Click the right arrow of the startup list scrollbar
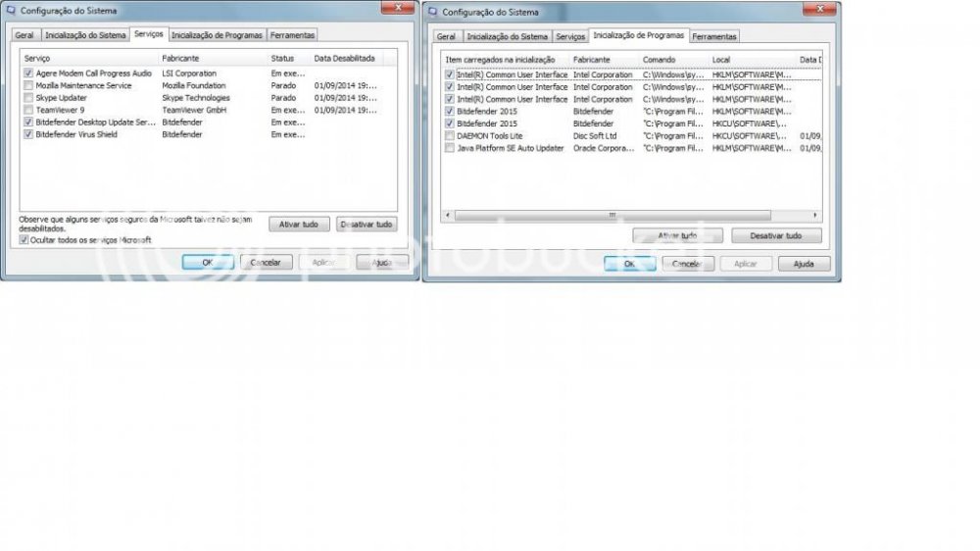The height and width of the screenshot is (551, 980). point(815,215)
